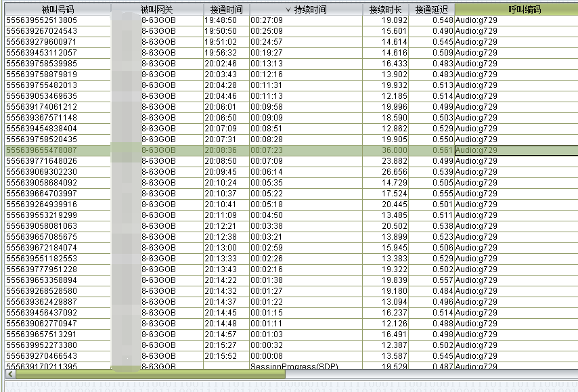Select called number 555639069302230
The height and width of the screenshot is (392, 578).
pos(42,172)
